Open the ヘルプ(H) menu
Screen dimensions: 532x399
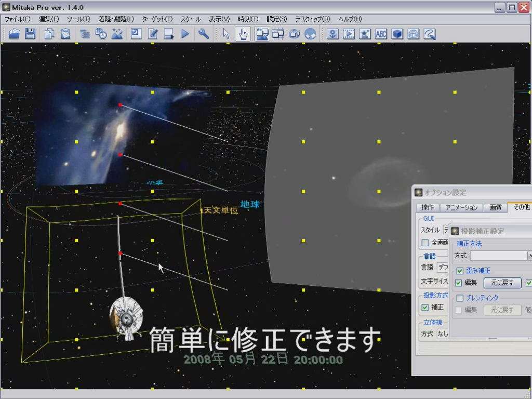pos(350,19)
